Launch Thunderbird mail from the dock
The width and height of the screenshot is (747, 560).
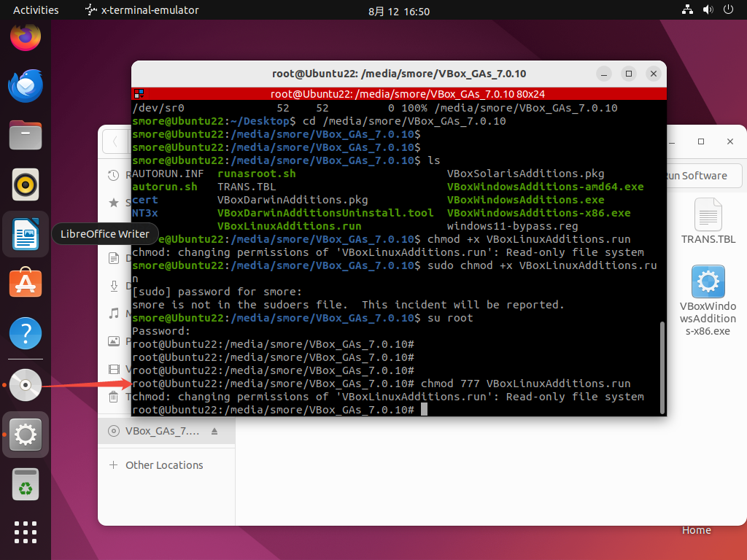point(26,86)
